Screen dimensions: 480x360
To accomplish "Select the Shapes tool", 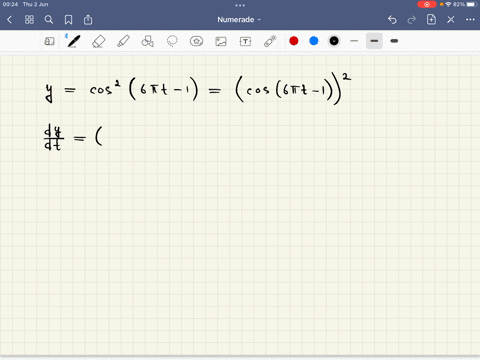I will [x=148, y=41].
